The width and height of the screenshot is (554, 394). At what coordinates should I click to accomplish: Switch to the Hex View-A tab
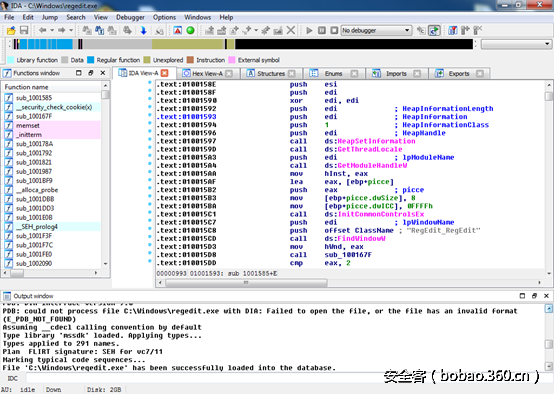[x=207, y=73]
